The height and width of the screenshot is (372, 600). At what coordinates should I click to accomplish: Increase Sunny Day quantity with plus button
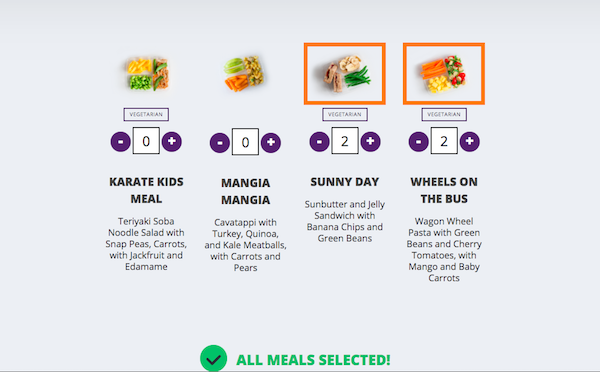pos(370,142)
